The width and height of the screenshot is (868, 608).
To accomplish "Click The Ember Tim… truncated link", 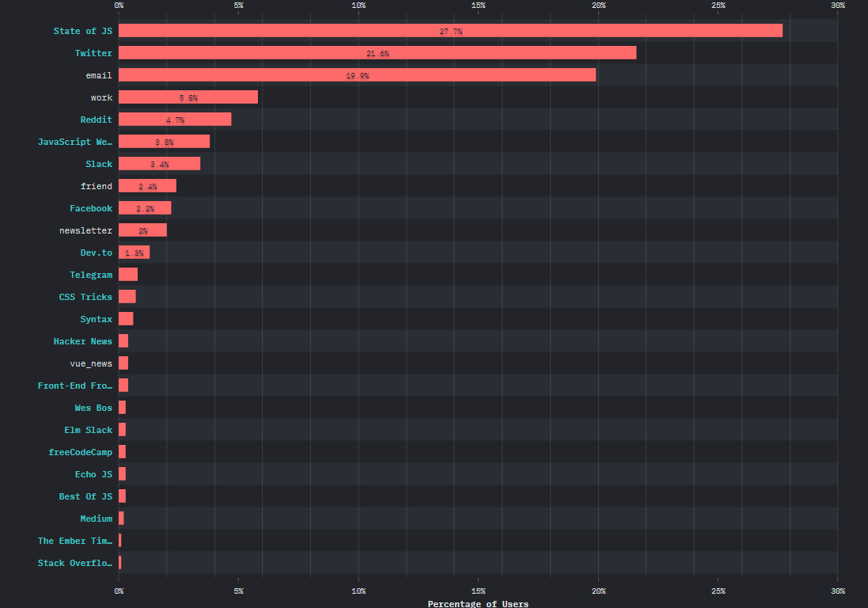I will point(75,541).
